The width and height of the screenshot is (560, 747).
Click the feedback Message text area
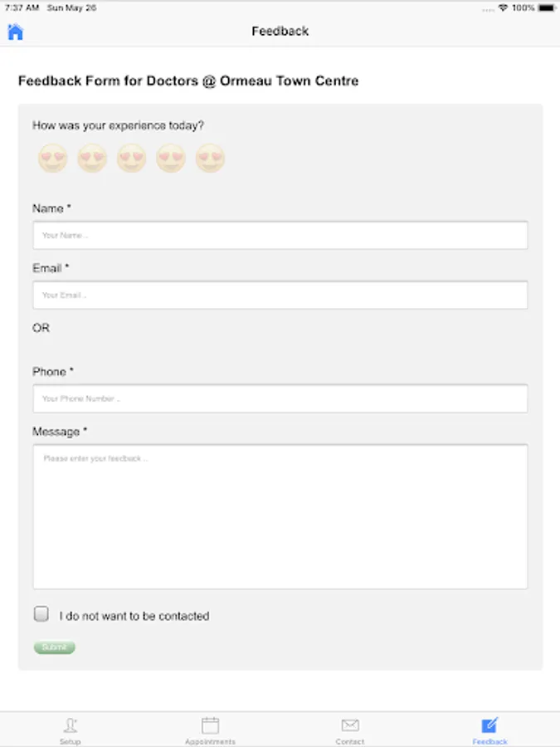click(280, 516)
